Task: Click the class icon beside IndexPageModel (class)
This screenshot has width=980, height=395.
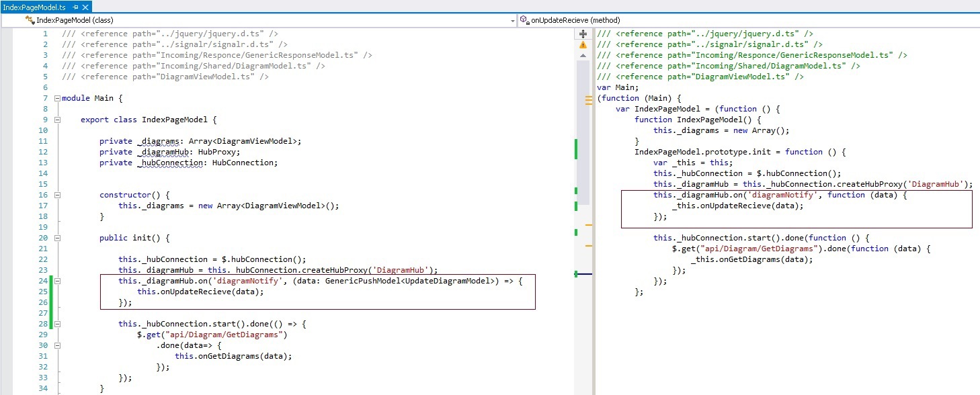Action: tap(30, 20)
